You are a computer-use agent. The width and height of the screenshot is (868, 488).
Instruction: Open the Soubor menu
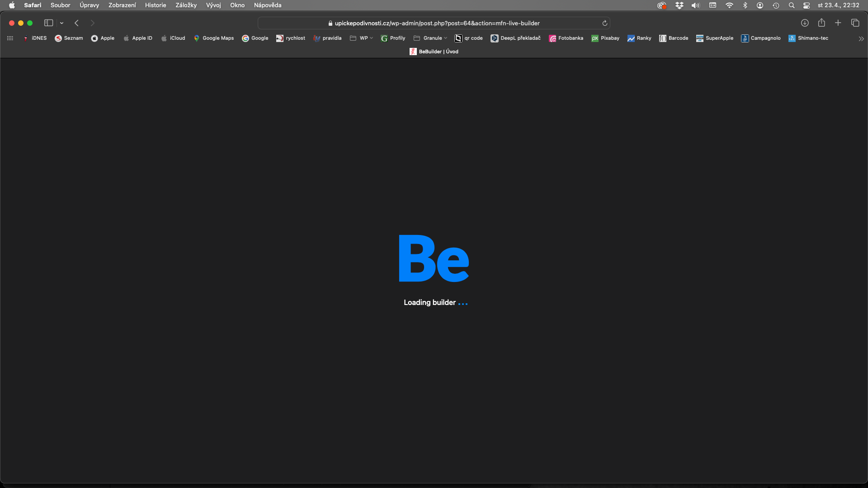point(60,5)
